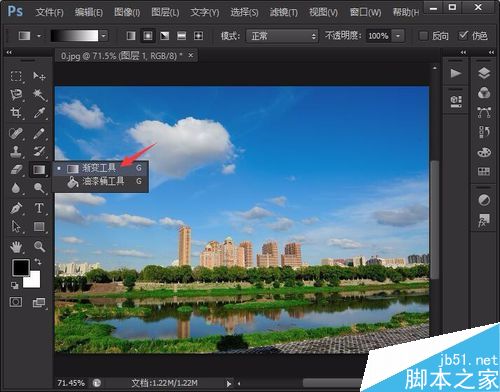Choose 渐变工具 from the flyout
Screen dimensions: 500x392
pos(101,168)
